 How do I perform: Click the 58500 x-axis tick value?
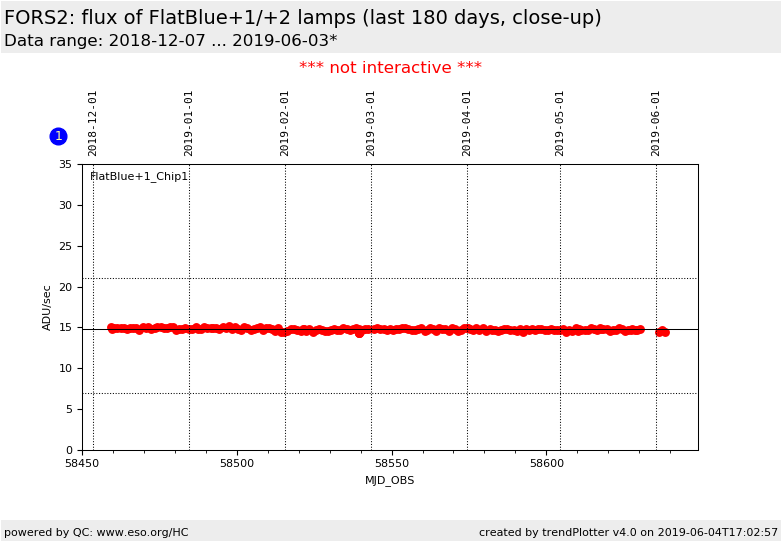coord(237,463)
